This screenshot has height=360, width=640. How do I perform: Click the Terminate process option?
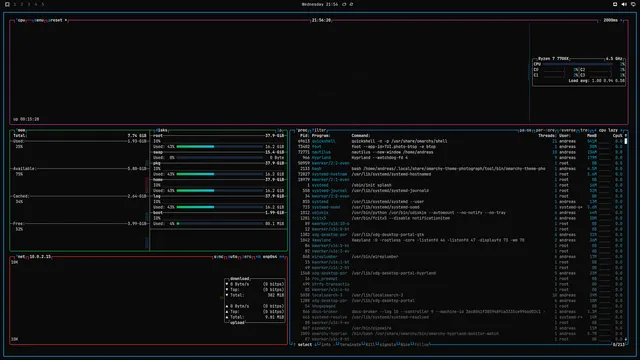pos(350,344)
